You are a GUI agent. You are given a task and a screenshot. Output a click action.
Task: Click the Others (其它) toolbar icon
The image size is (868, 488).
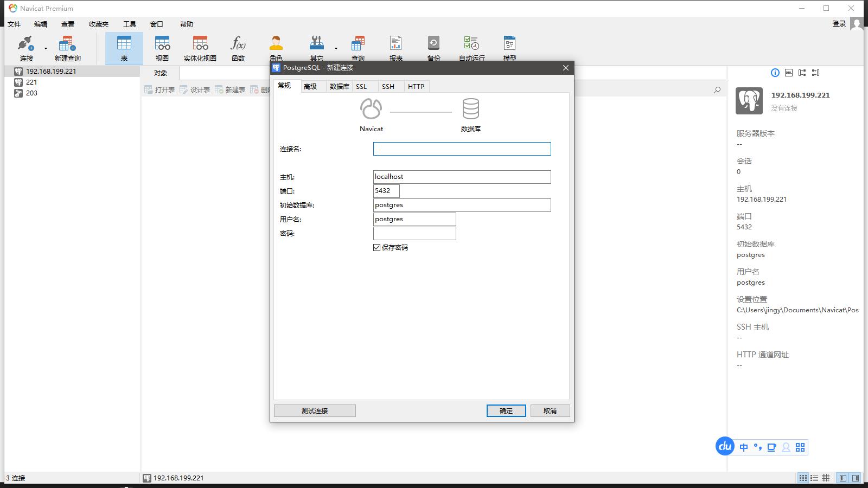[x=317, y=48]
